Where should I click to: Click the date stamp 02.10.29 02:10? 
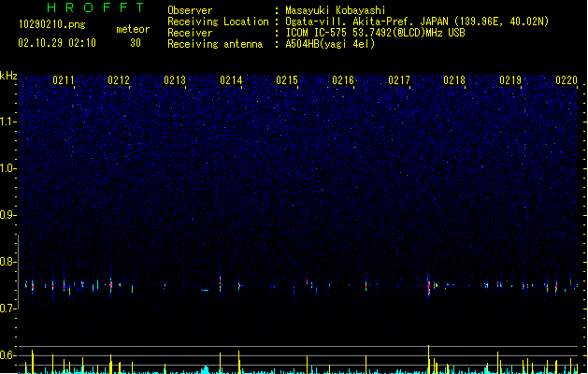tap(57, 43)
